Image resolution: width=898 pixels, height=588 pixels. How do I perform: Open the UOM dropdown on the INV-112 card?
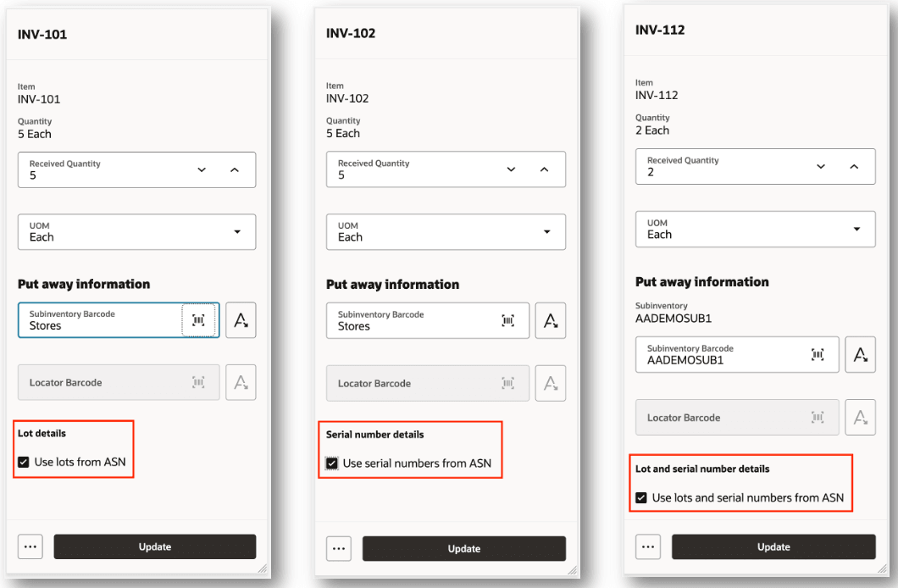(856, 229)
